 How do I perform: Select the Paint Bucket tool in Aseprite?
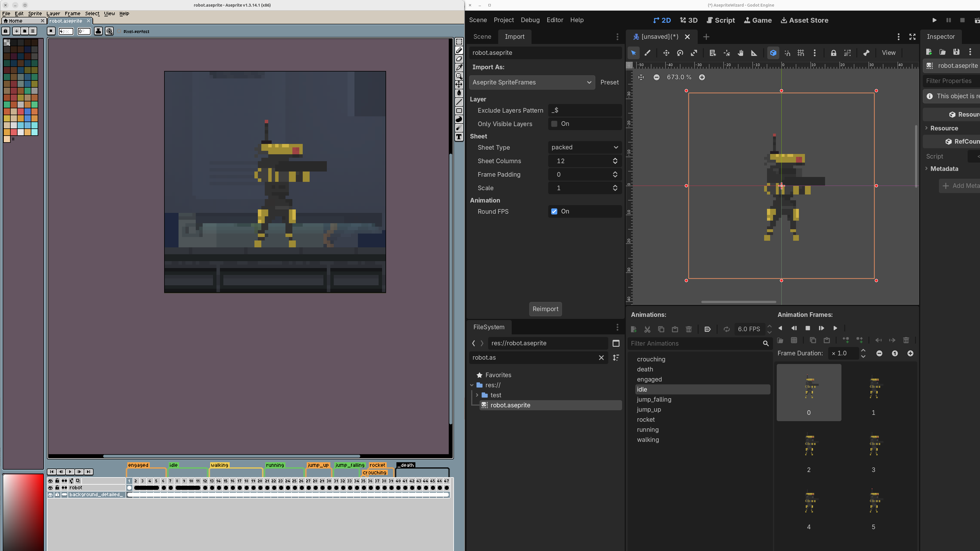(x=459, y=93)
